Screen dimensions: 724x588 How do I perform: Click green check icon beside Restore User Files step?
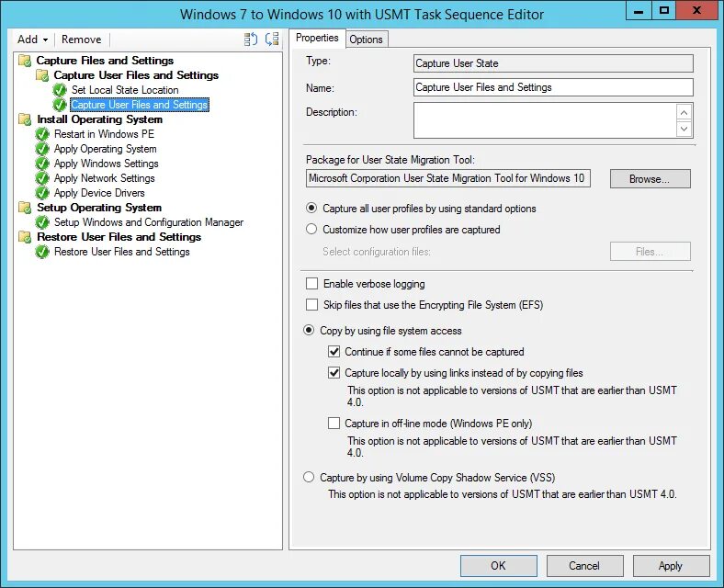(x=42, y=252)
